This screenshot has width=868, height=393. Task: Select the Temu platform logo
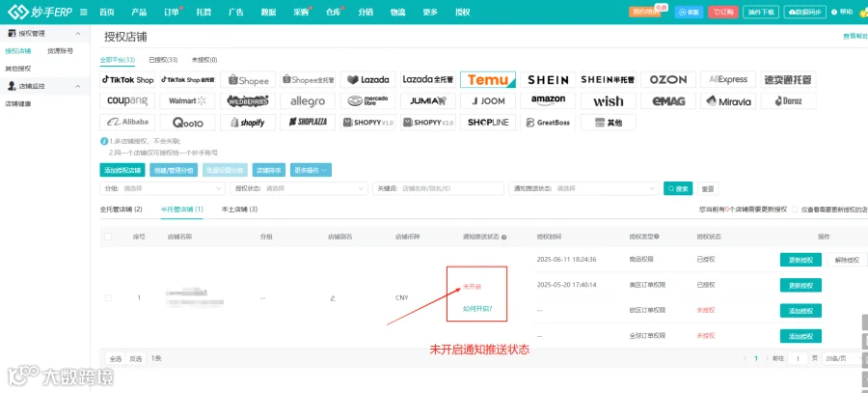(488, 80)
